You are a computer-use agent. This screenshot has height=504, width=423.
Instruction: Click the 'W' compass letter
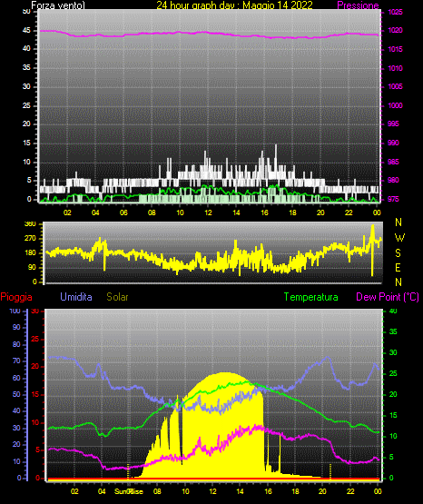[x=399, y=238]
